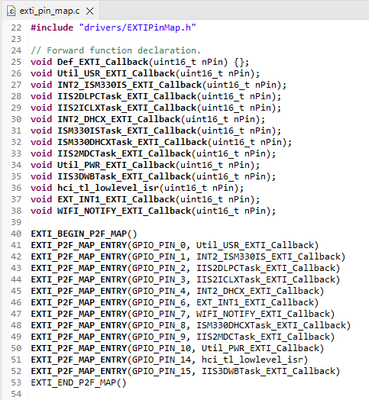Viewport: 369px width, 400px height.
Task: Click WIFI_NOTIFY_EXTI_Callback declaration on line 38
Action: tap(153, 211)
